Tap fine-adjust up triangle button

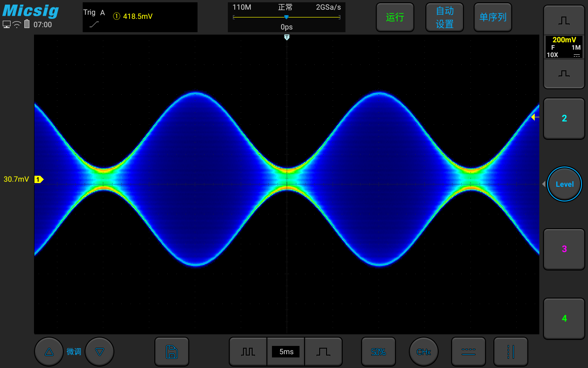49,352
